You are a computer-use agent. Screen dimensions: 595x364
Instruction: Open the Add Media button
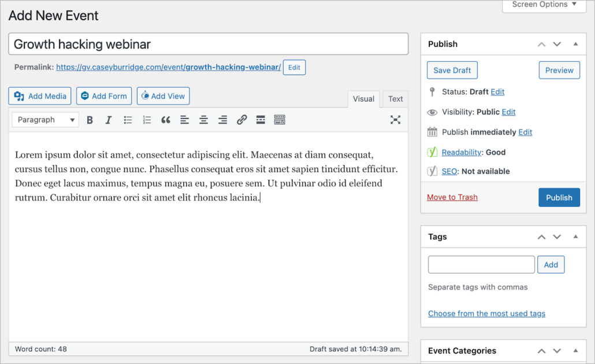click(40, 96)
